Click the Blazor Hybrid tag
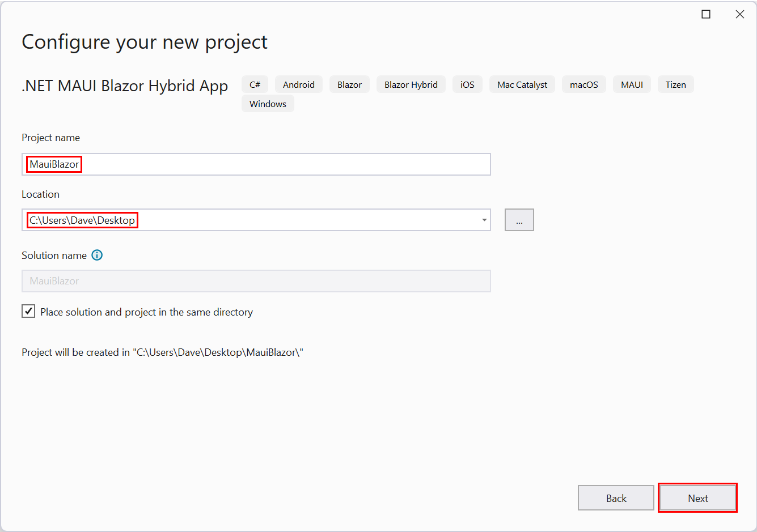 click(x=411, y=84)
